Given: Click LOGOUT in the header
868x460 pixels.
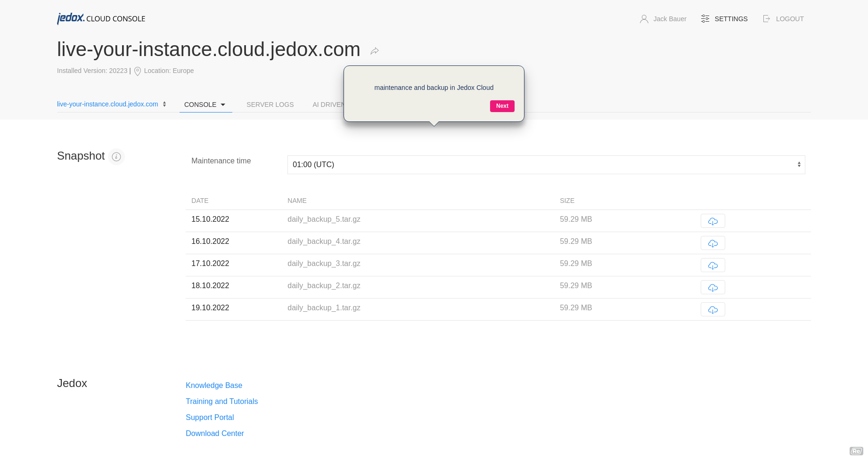Looking at the screenshot, I should pyautogui.click(x=783, y=19).
